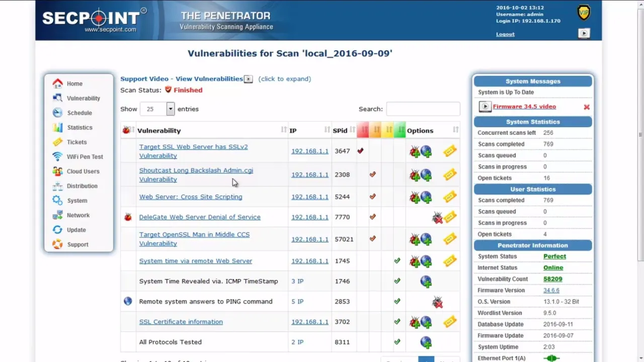
Task: Click the ticket icon in DeleGate Denial of Service row
Action: pyautogui.click(x=450, y=216)
